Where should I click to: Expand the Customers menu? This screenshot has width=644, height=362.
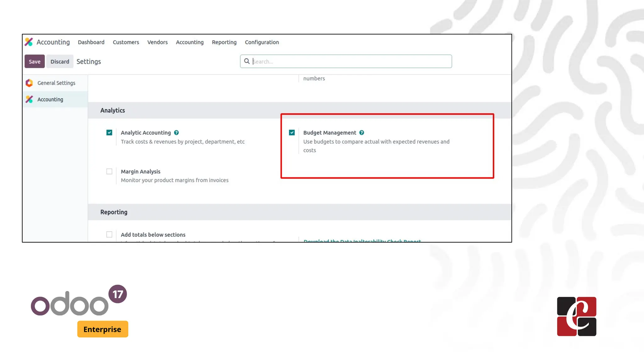point(126,42)
